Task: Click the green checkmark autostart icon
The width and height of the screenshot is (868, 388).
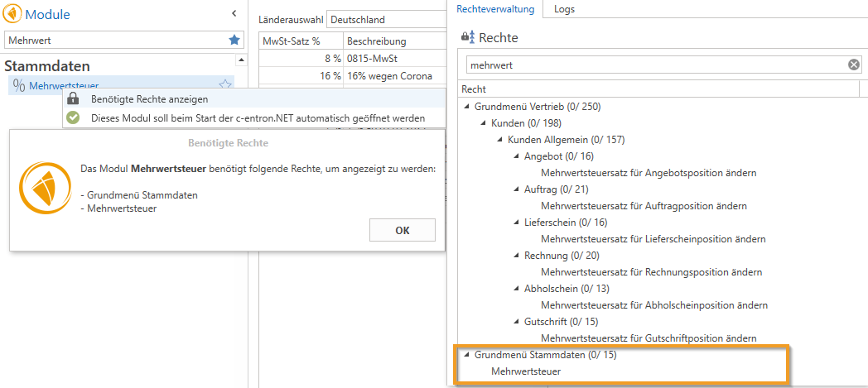Action: point(73,117)
